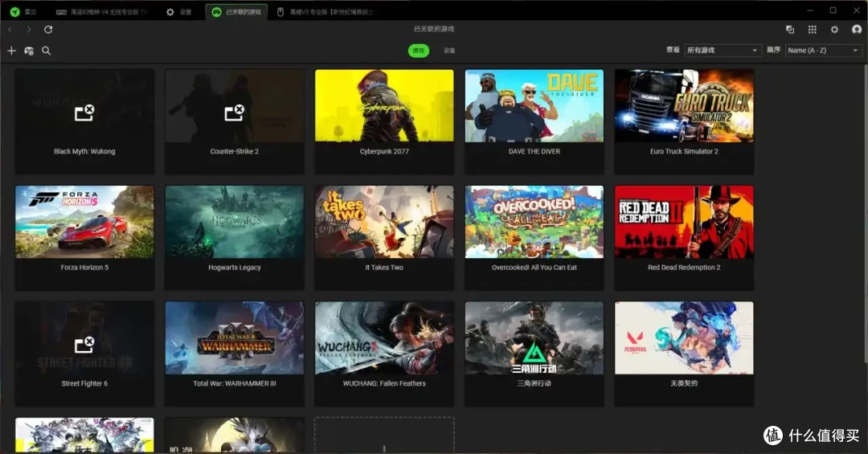The image size is (868, 454).
Task: Select the It Takes Two cover
Action: (x=384, y=222)
